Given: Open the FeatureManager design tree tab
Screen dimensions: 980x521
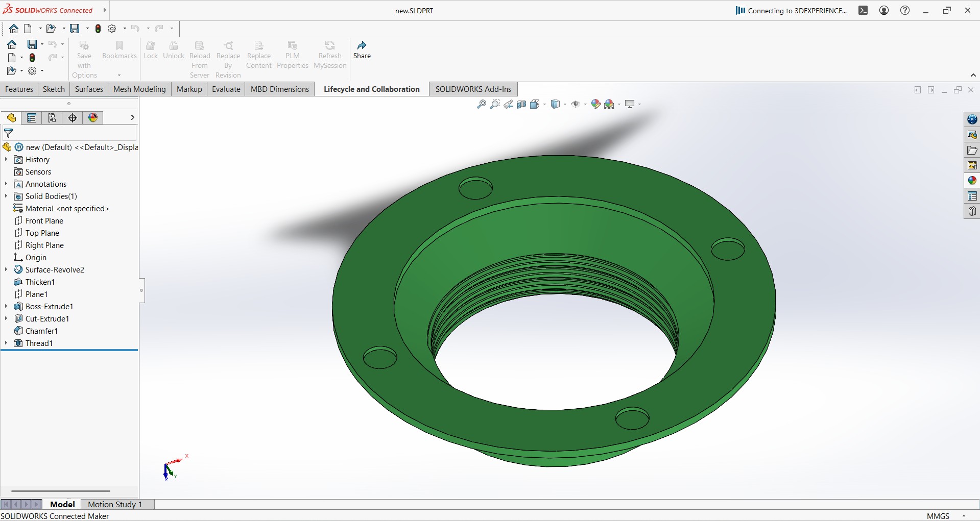Looking at the screenshot, I should point(11,118).
